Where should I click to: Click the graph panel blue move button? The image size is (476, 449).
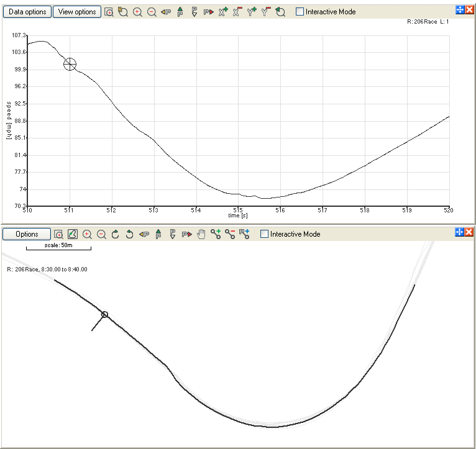point(460,9)
